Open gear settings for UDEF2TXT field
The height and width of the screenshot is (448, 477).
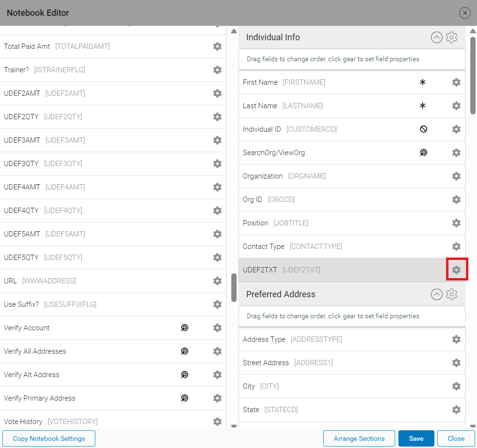click(x=456, y=270)
